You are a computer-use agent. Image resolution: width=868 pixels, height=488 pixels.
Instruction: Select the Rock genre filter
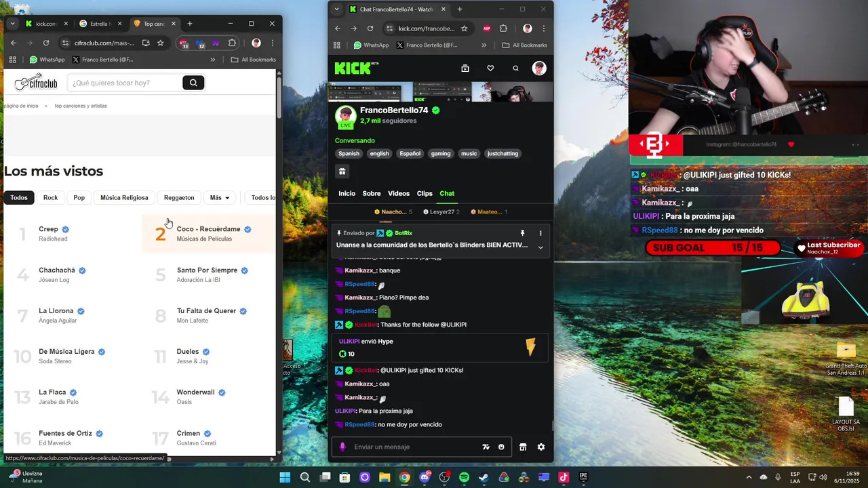pos(51,198)
